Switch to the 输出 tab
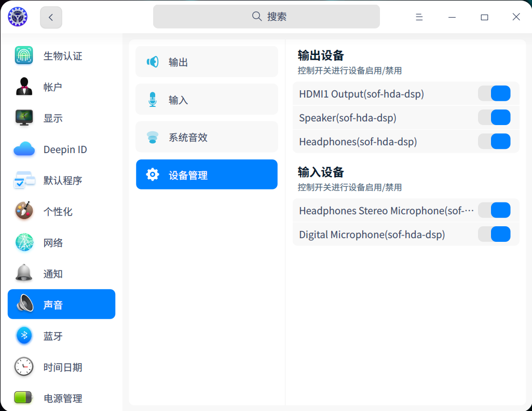Viewport: 532px width, 411px height. coord(207,62)
